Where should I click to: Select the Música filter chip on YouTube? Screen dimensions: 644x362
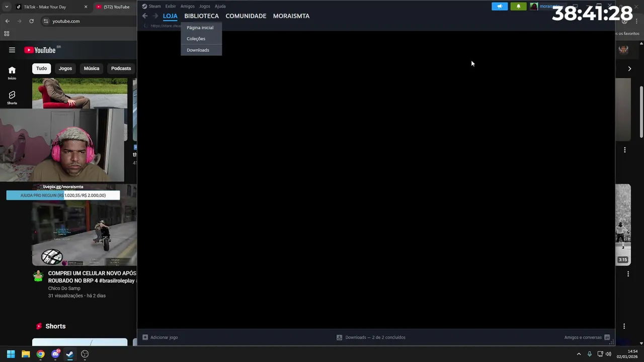click(92, 68)
